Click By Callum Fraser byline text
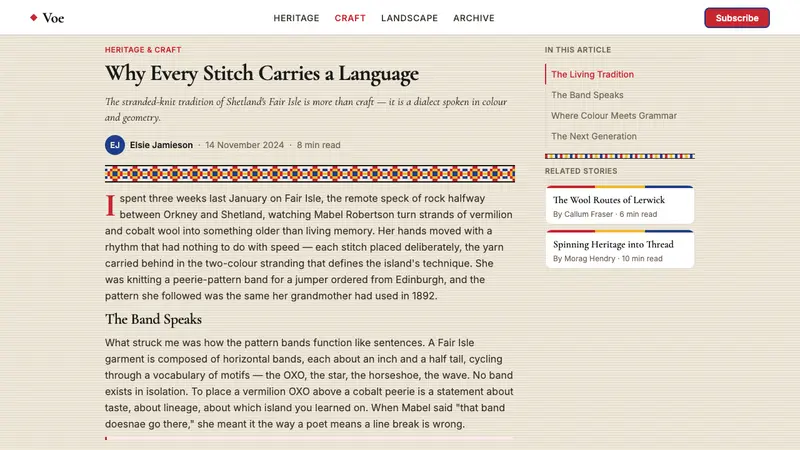 pyautogui.click(x=583, y=214)
